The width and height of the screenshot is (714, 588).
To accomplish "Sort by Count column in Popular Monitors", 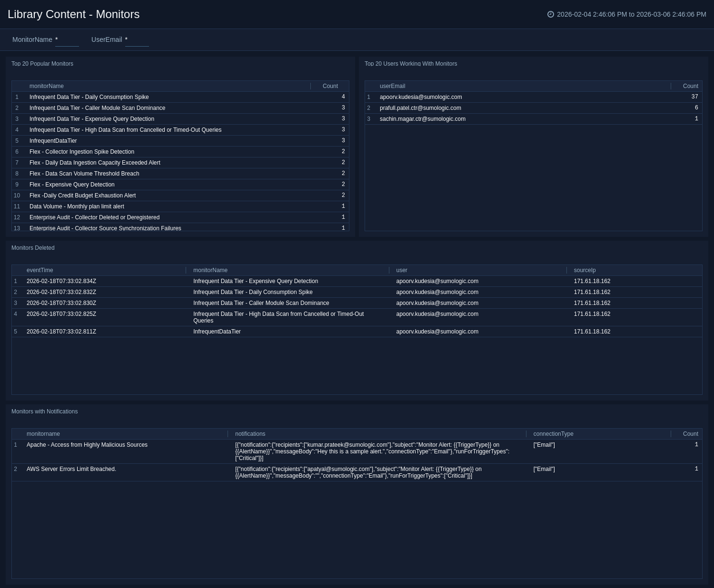I will tap(330, 86).
